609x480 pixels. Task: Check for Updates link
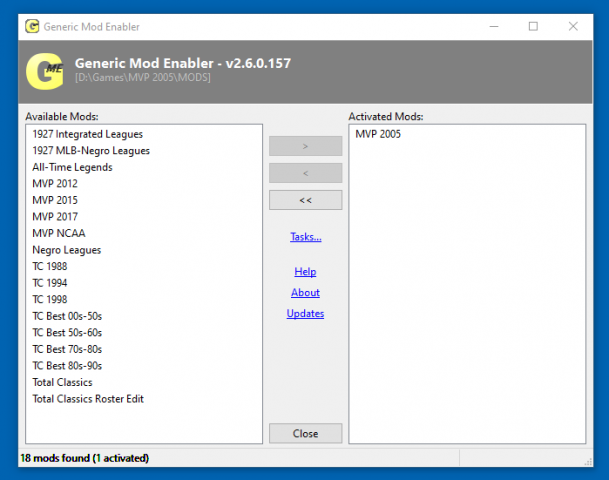[305, 313]
